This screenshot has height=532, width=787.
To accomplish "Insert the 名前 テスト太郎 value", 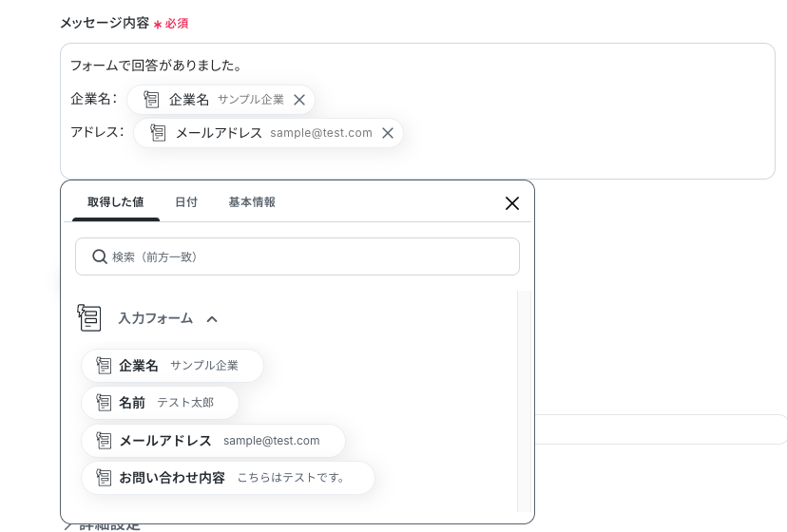I will coord(160,403).
